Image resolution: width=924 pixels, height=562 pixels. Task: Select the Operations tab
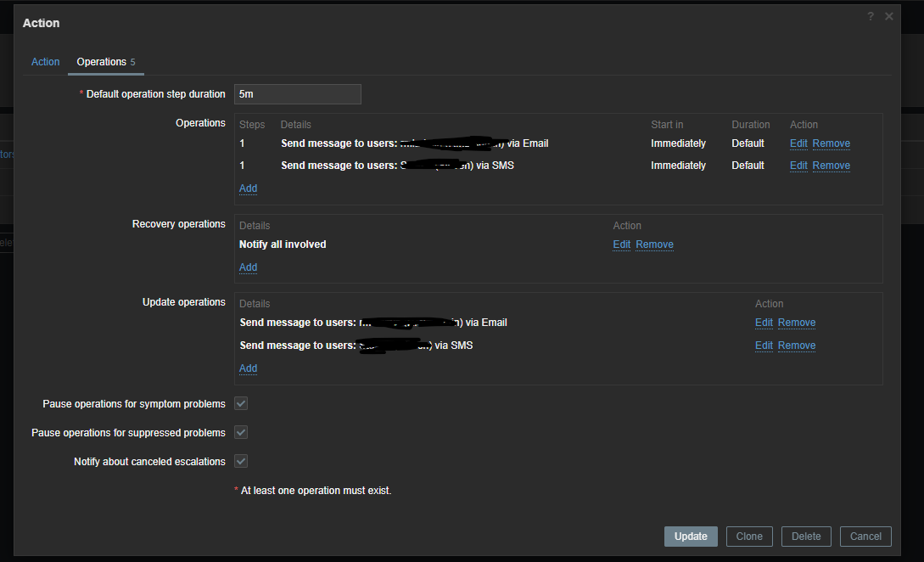(x=106, y=62)
